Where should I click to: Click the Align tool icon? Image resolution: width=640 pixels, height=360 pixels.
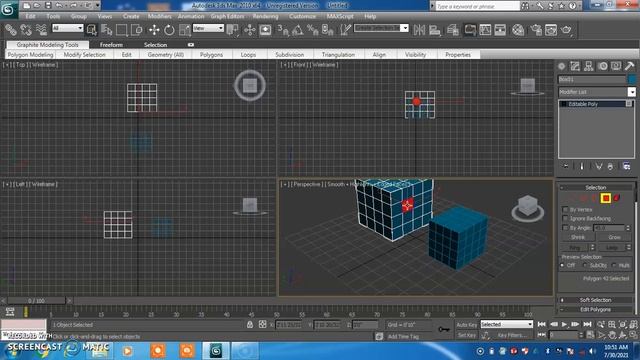point(434,30)
